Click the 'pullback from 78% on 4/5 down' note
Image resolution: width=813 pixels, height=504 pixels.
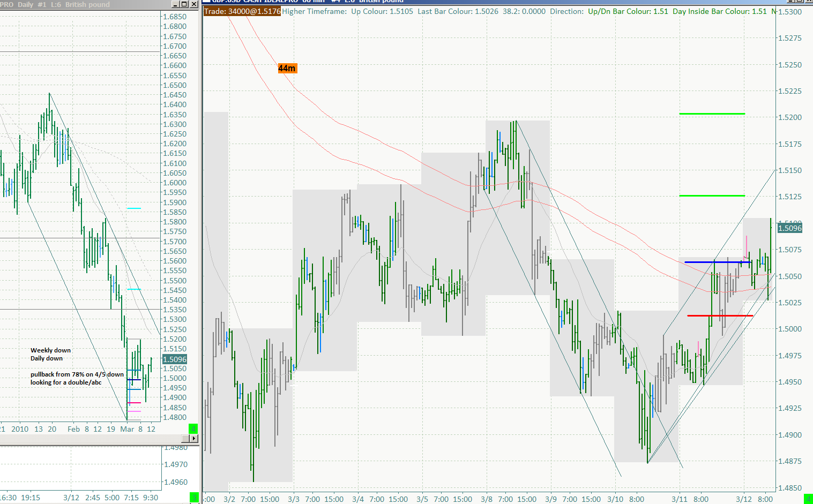[x=77, y=374]
